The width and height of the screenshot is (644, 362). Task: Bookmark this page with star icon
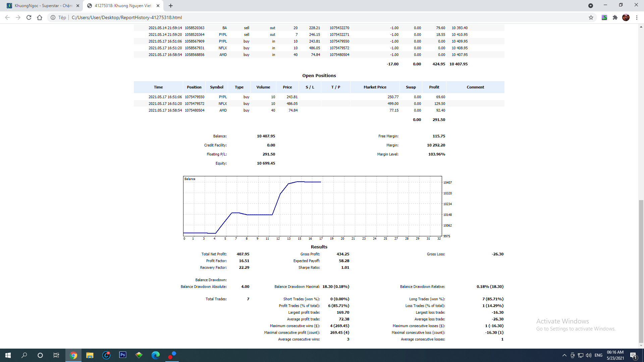[591, 17]
